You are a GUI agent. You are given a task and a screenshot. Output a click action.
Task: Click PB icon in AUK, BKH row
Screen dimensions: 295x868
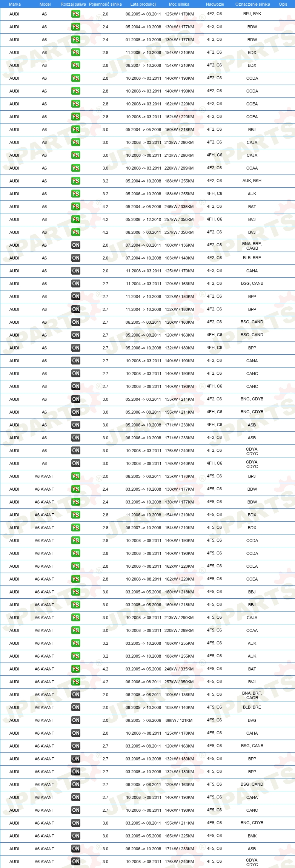[75, 181]
